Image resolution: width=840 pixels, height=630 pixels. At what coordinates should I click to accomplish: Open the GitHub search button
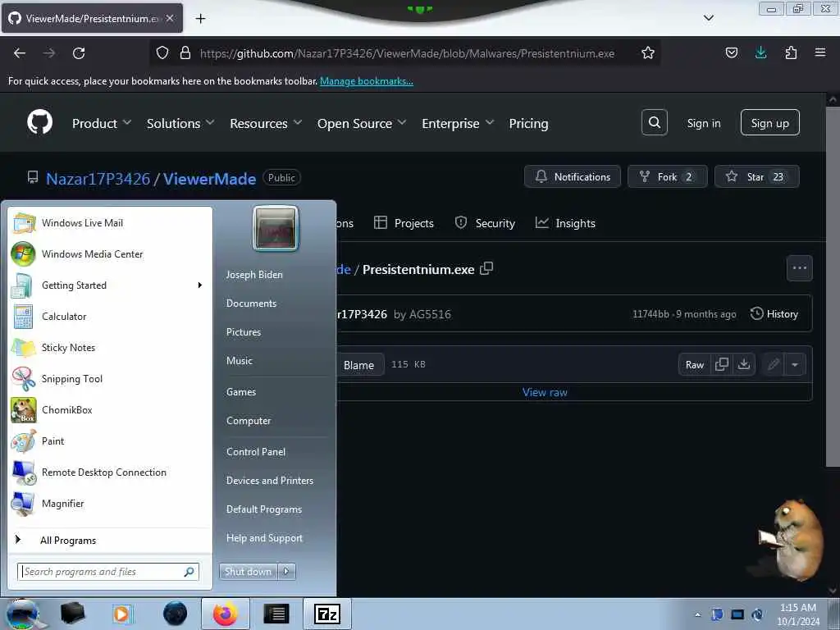[x=654, y=123]
